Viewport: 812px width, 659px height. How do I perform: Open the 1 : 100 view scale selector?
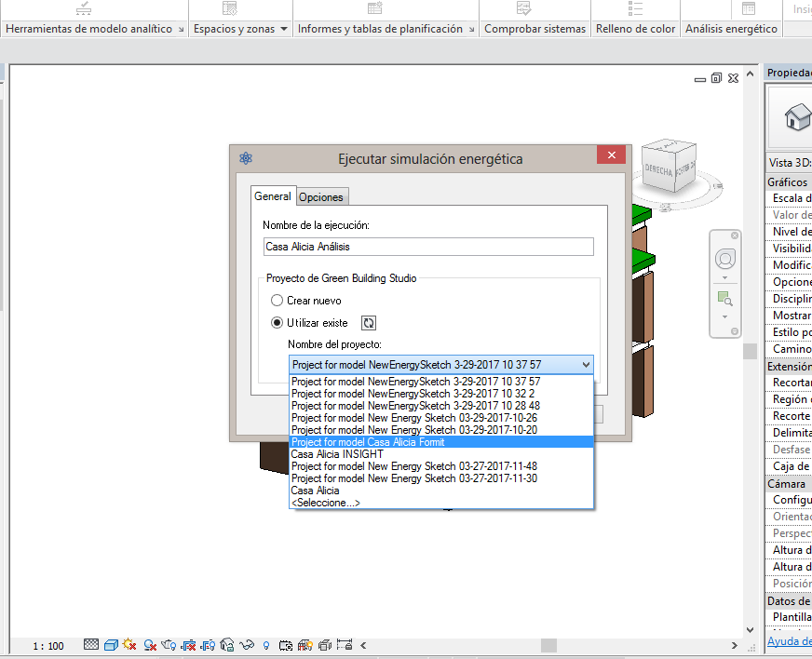click(x=48, y=646)
